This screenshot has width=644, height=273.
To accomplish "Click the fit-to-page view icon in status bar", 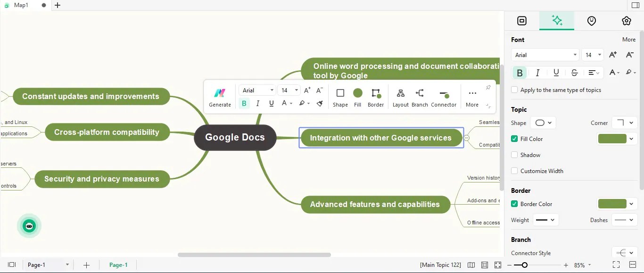I will tap(485, 265).
